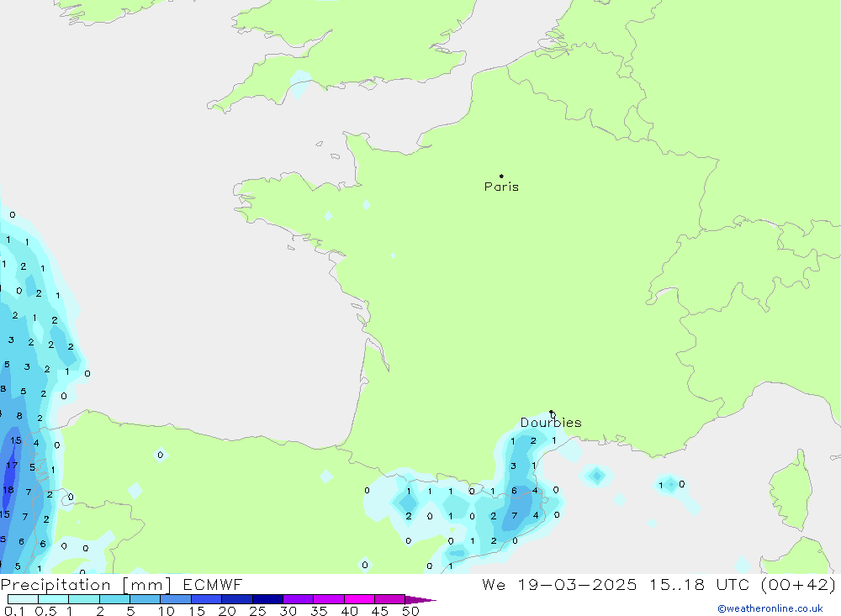Click the '40' legend scale label
Screen dimensions: 841x616
pos(349,611)
